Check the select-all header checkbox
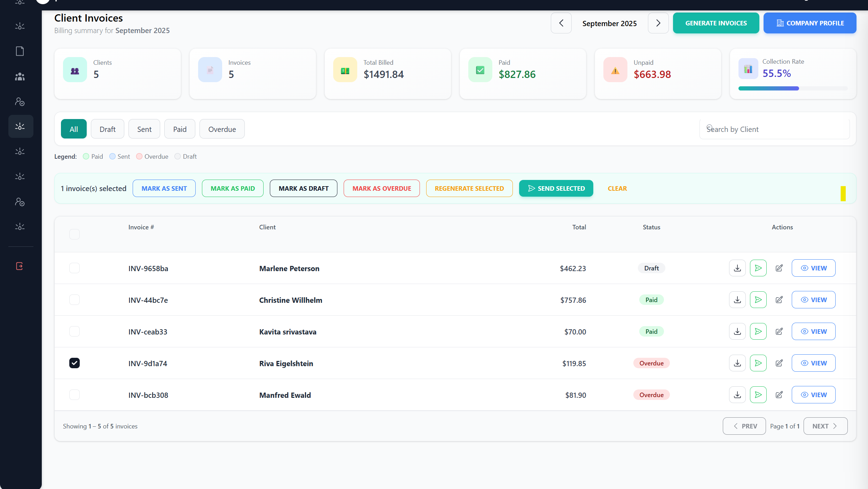 point(74,234)
